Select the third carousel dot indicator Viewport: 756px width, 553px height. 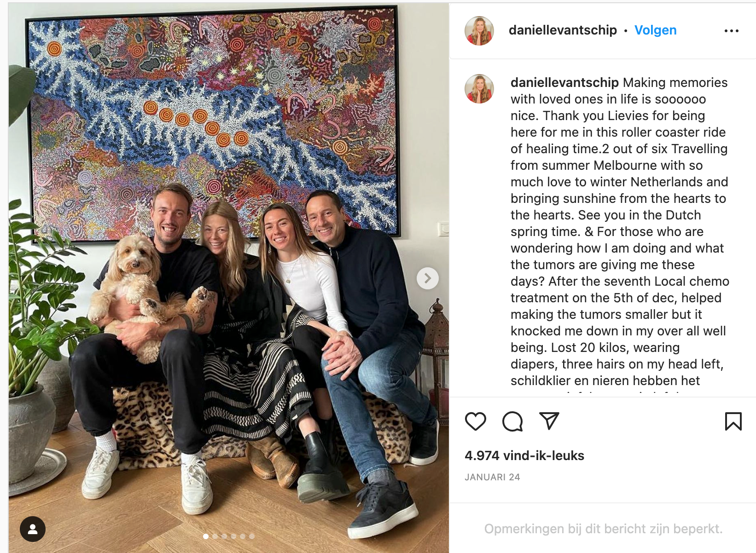[224, 536]
